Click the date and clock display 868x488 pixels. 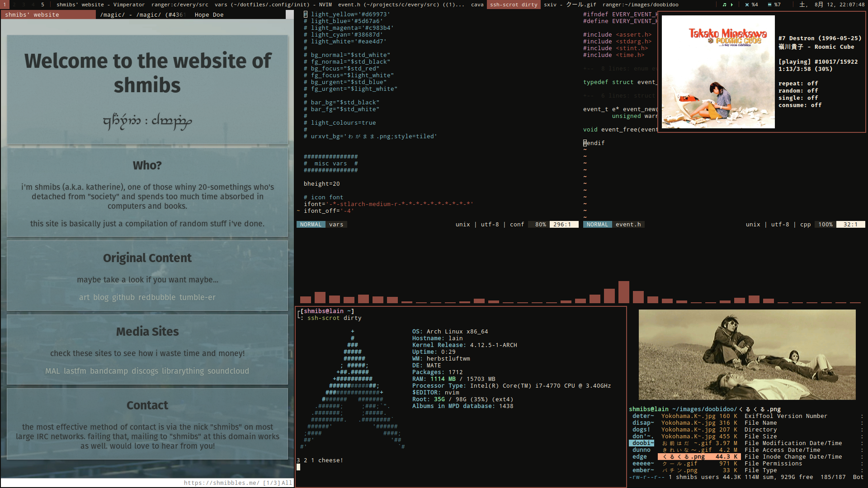832,5
